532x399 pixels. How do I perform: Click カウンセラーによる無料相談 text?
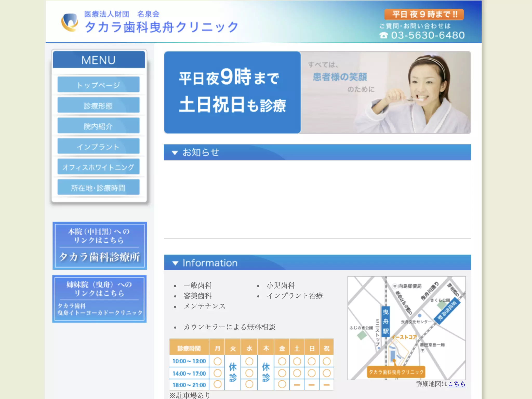point(229,327)
